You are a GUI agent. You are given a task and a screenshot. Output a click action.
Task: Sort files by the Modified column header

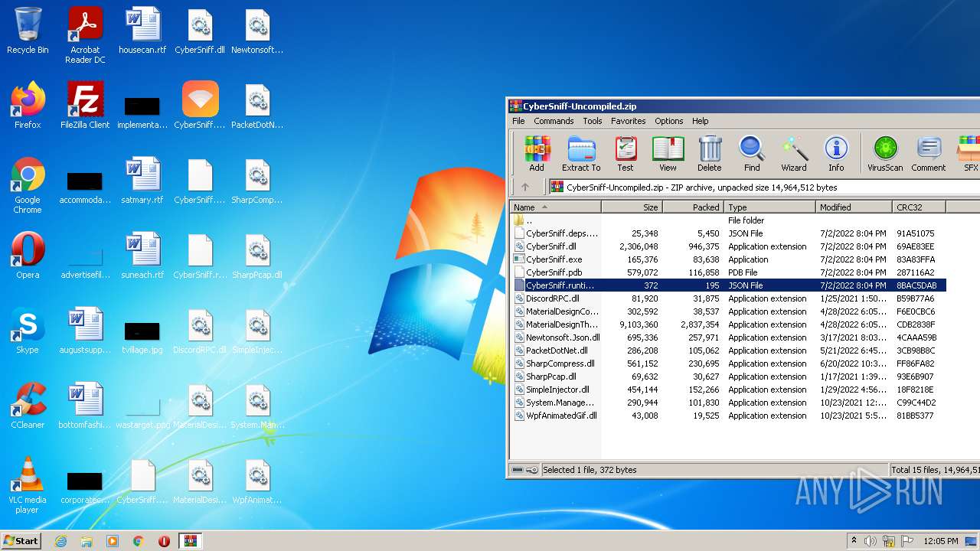pos(854,207)
